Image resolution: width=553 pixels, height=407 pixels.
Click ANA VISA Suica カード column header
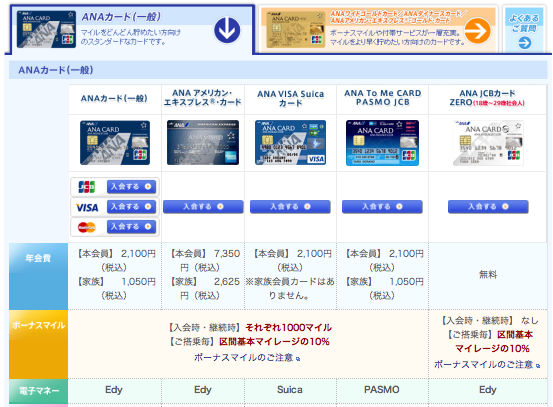pos(291,98)
